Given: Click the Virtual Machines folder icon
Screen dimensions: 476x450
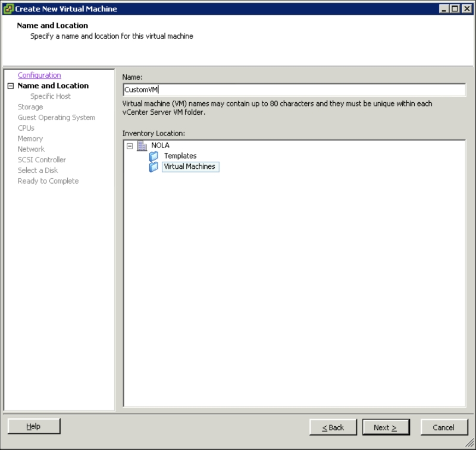Looking at the screenshot, I should tap(154, 167).
